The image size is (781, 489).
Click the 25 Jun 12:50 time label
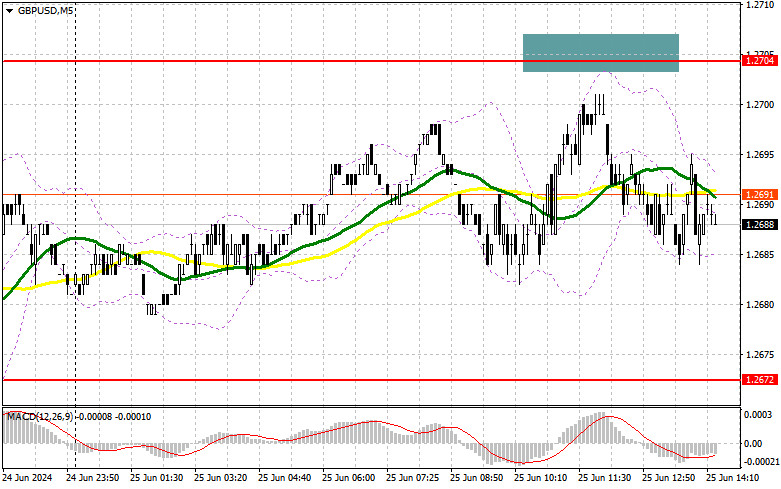(x=668, y=478)
